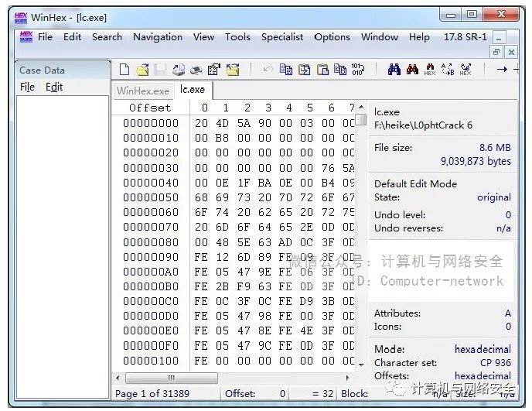Close the inner lc.exe document window

click(x=511, y=52)
